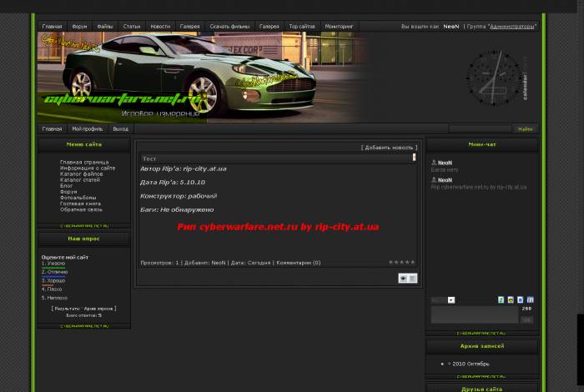The image size is (584, 392).
Task: Click the Администраторы group link
Action: [512, 27]
